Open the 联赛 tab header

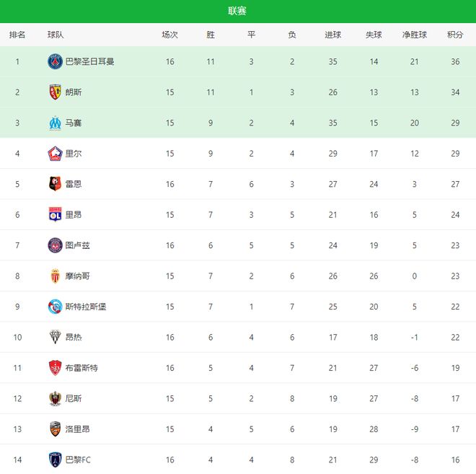pos(237,11)
